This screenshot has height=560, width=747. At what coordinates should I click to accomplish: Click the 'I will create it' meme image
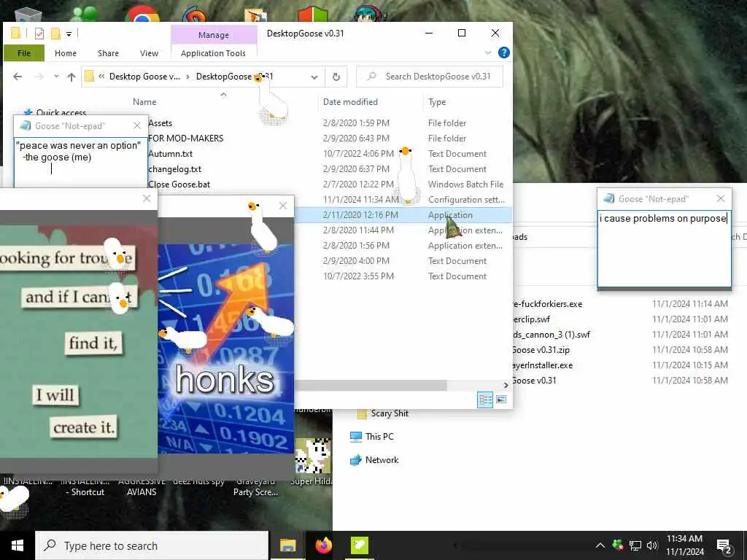(79, 342)
